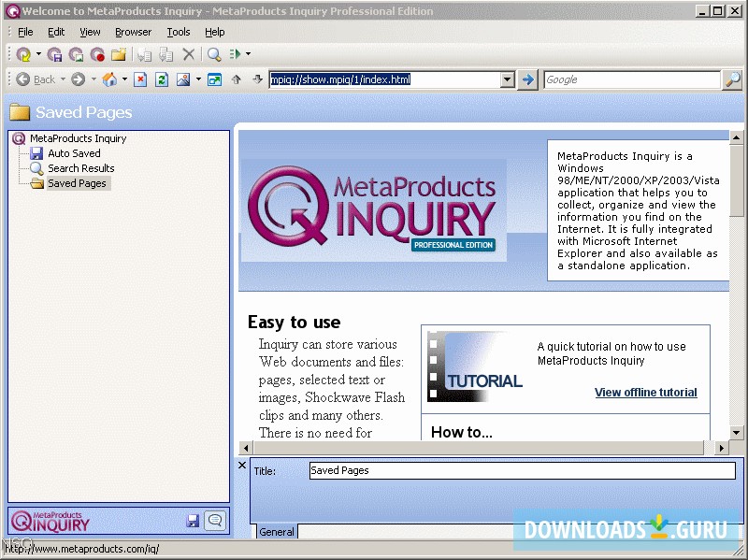Click the Google search field
Screen dimensions: 748x560
pyautogui.click(x=632, y=79)
